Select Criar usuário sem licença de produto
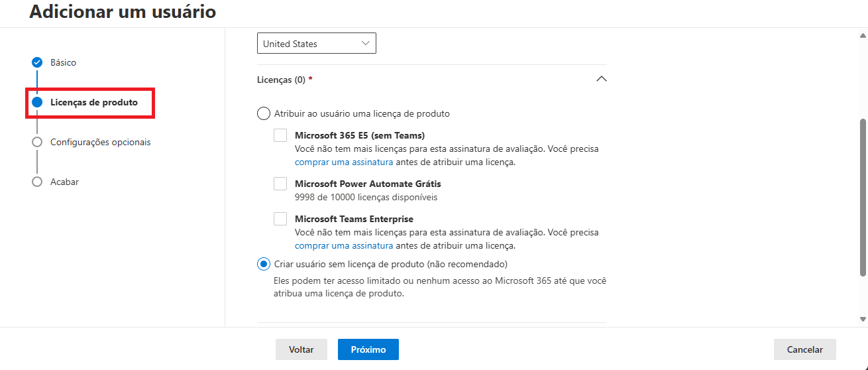868x370 pixels. point(264,264)
